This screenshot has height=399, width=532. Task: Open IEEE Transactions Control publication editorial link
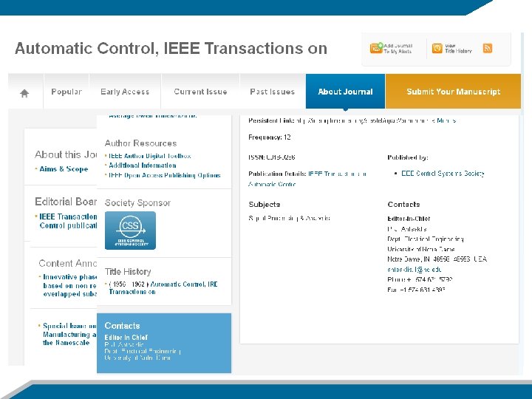(x=68, y=221)
